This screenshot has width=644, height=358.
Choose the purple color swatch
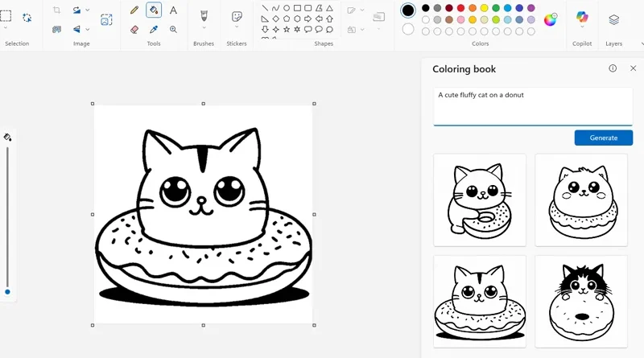(x=531, y=8)
